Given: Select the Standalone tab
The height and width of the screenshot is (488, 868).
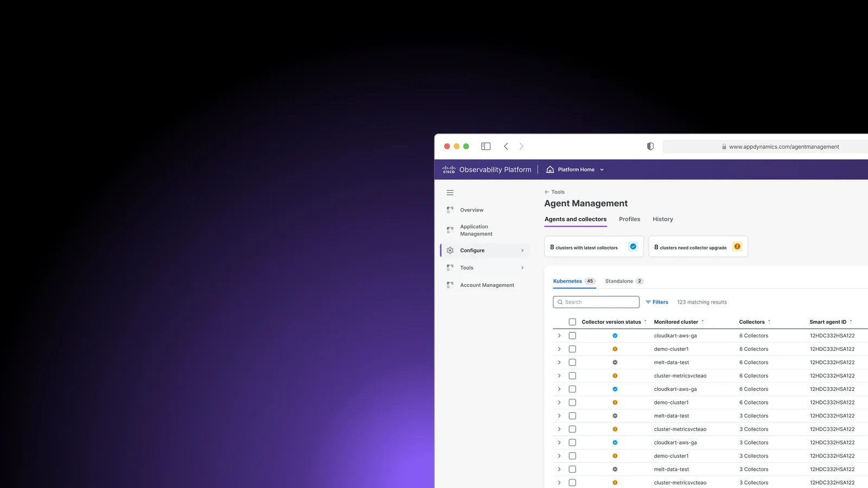Looking at the screenshot, I should 624,281.
